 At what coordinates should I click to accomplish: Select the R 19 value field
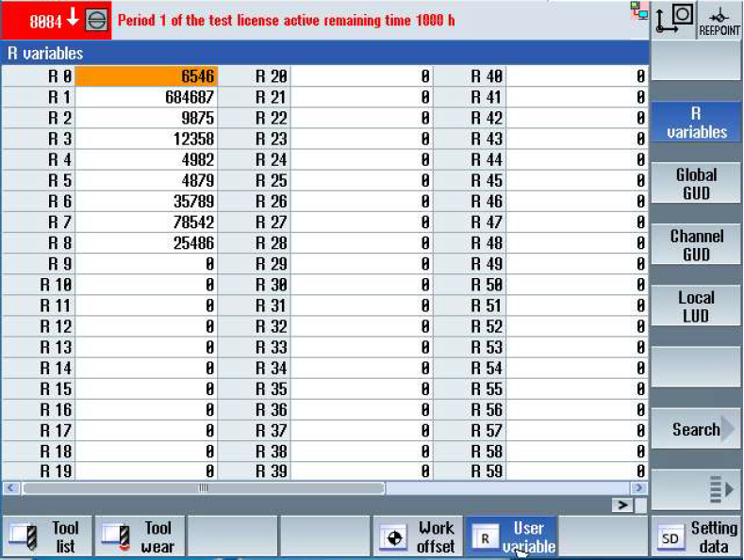tap(146, 471)
